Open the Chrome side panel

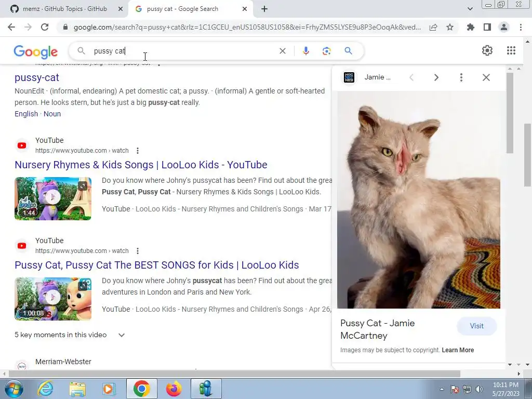point(487,27)
